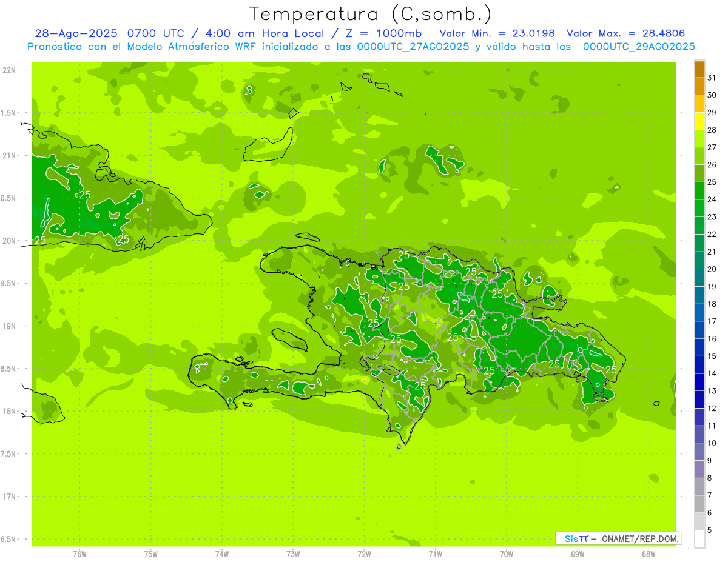Click the 'SisTT' logo text

(576, 538)
